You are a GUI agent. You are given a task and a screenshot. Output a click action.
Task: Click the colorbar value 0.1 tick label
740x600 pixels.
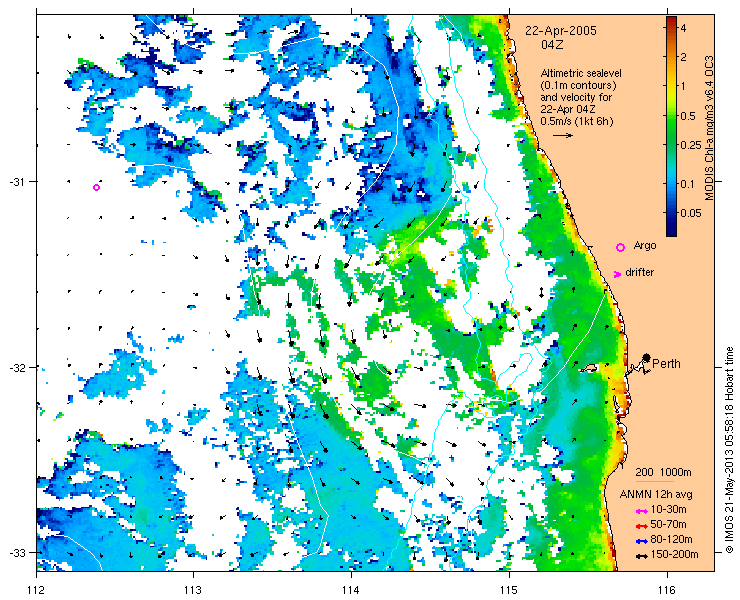[688, 184]
